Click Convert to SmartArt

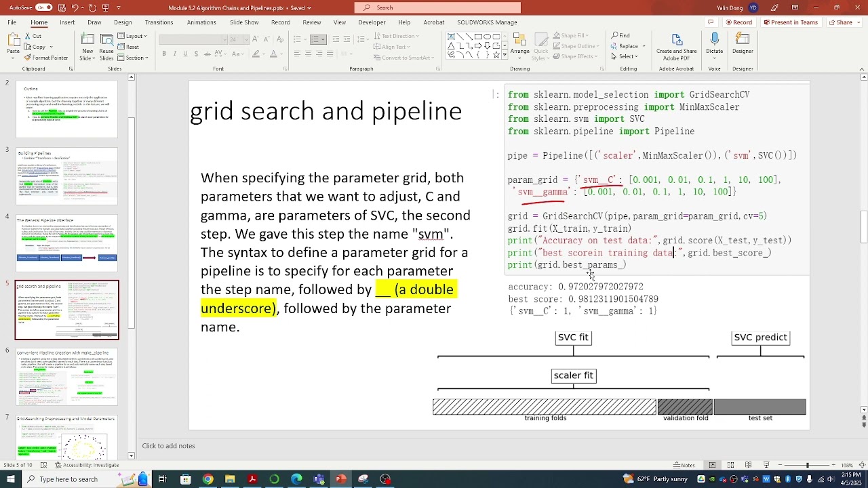(x=403, y=58)
